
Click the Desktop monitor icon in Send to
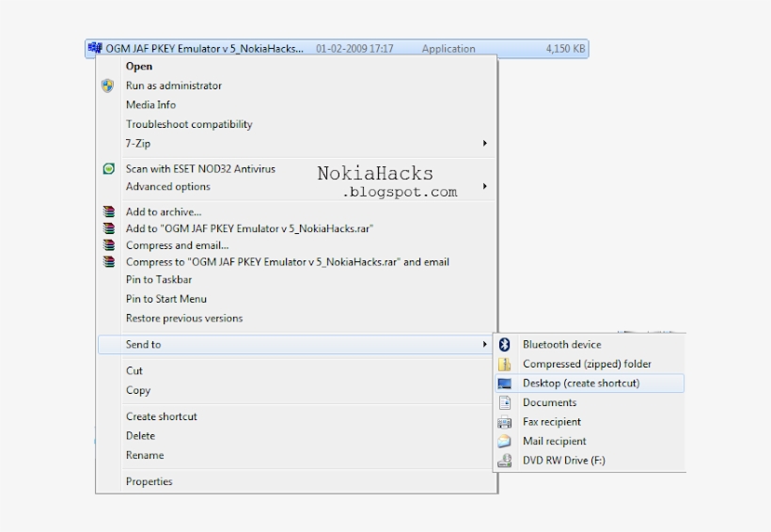pyautogui.click(x=505, y=383)
